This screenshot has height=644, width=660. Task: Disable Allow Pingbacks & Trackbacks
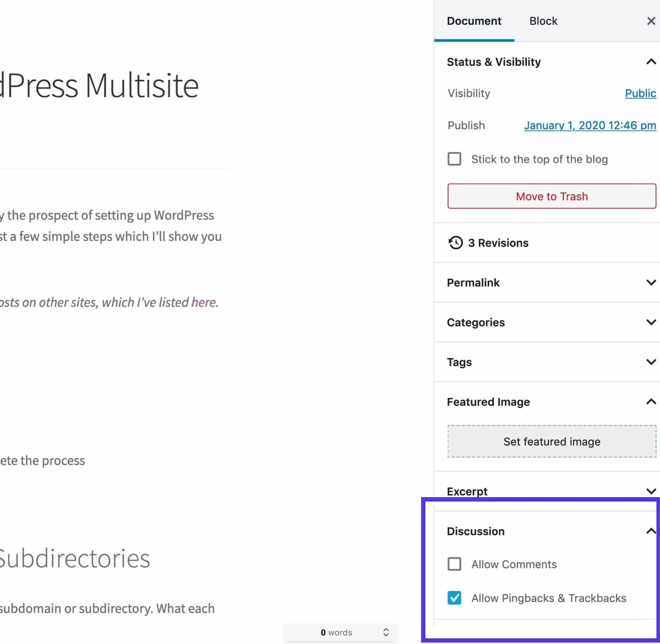454,598
